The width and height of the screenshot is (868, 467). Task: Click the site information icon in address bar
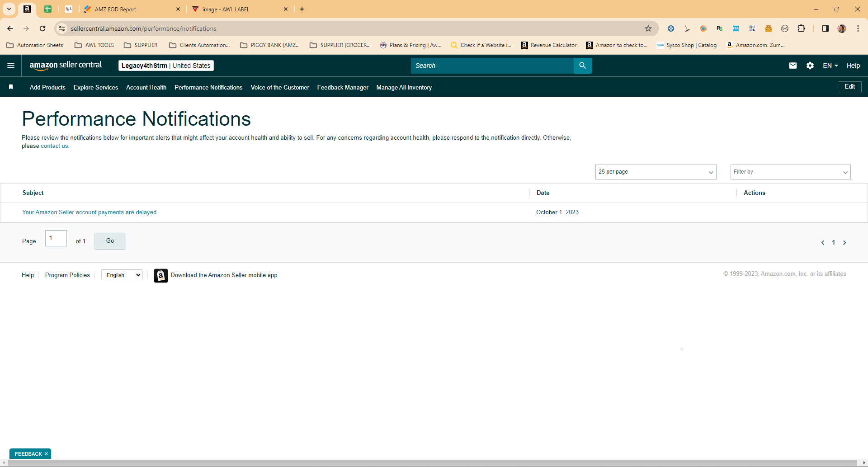62,28
